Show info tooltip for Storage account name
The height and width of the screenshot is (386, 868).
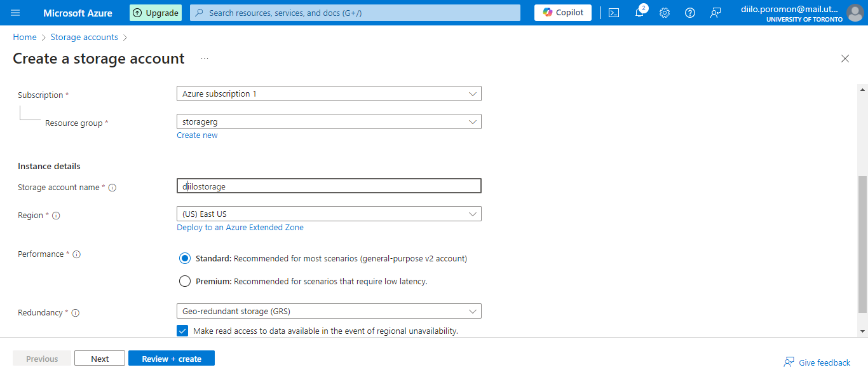tap(112, 187)
